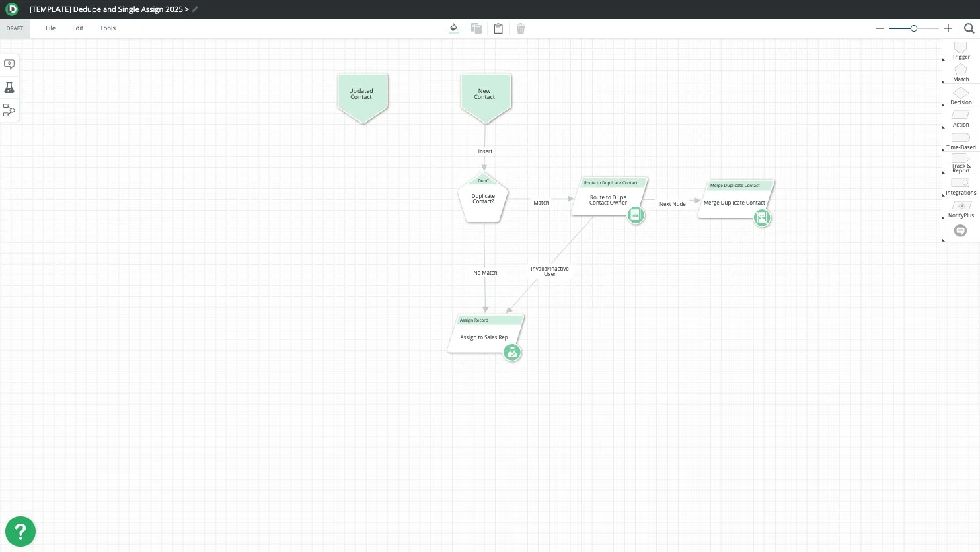This screenshot has height=552, width=980.
Task: Select the Action node type
Action: (x=960, y=118)
